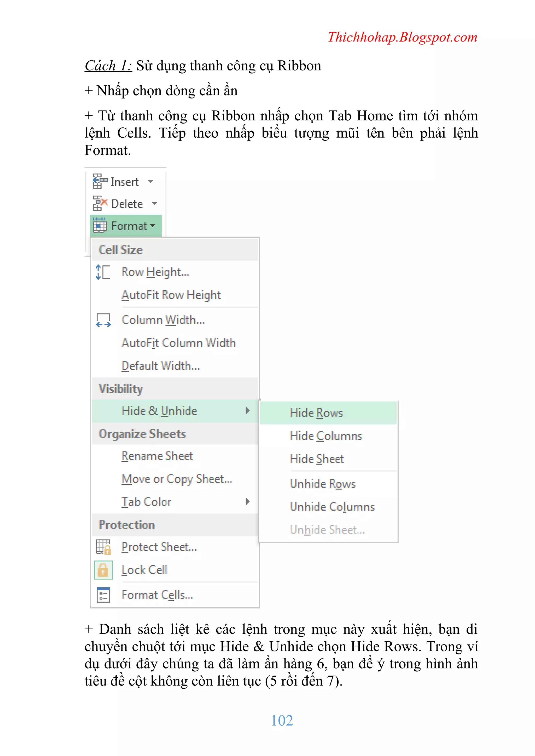This screenshot has height=756, width=535.
Task: Expand the Hide & Unhide submenu arrow
Action: tap(247, 411)
